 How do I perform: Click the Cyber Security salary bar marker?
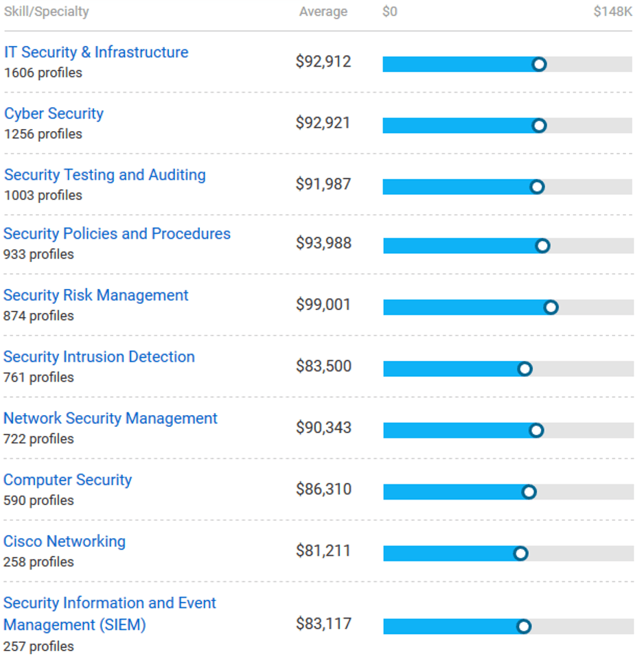pyautogui.click(x=540, y=126)
